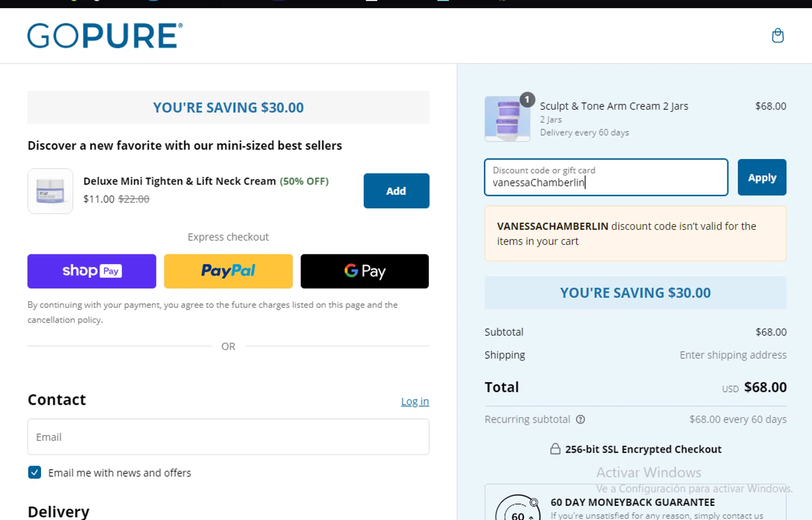This screenshot has width=812, height=520.
Task: Click the lock icon beside SSL Encrypted Checkout
Action: 555,449
